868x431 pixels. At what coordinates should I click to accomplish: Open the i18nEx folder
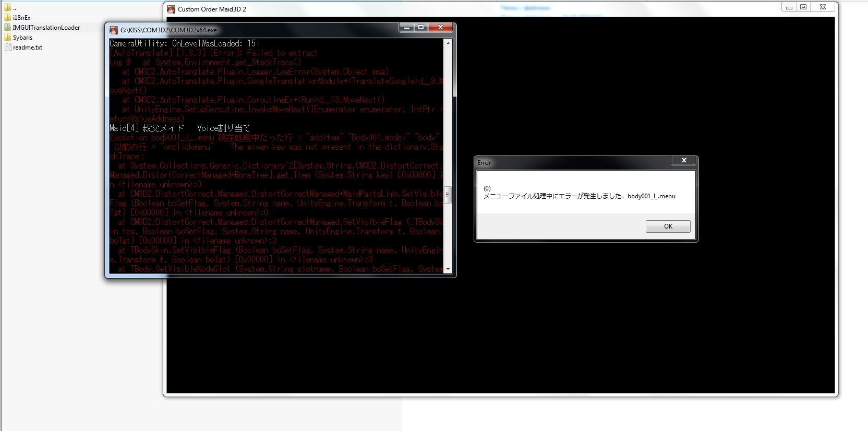(21, 18)
